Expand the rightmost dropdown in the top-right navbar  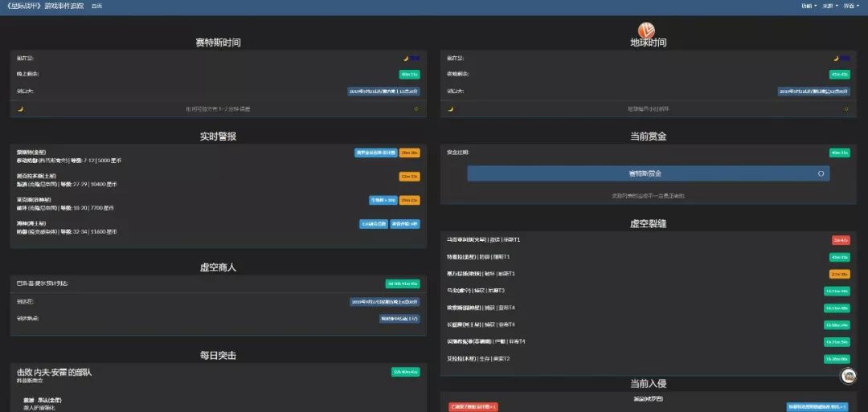coord(851,6)
